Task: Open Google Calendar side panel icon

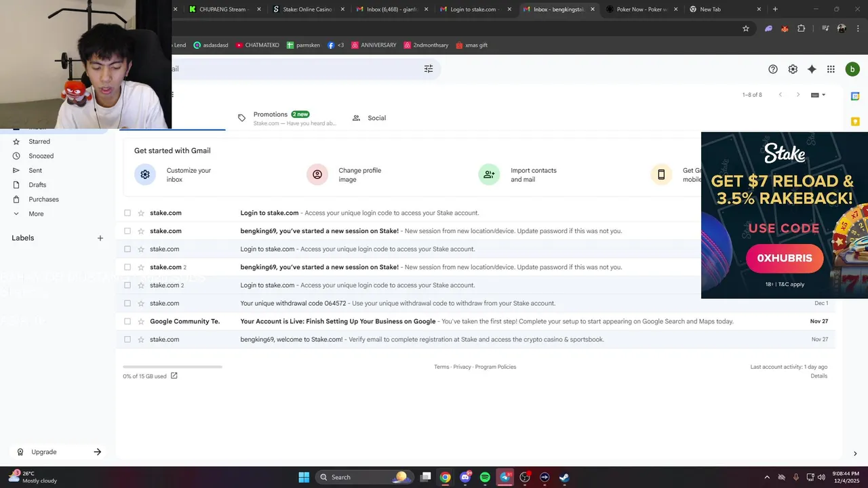Action: (855, 96)
